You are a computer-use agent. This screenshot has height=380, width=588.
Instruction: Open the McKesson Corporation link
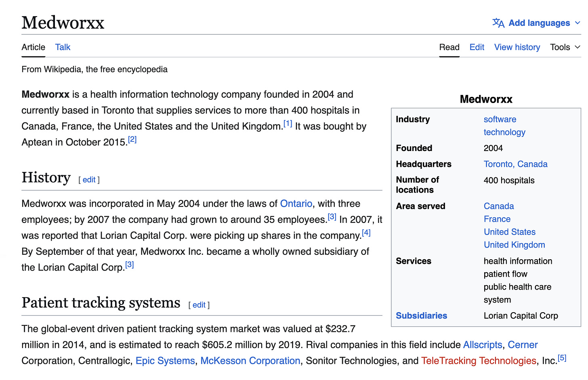click(x=250, y=361)
